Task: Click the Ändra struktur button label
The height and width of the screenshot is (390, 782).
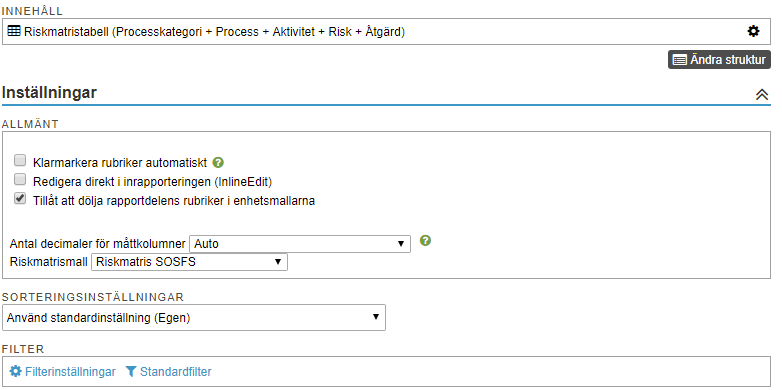Action: [x=728, y=60]
